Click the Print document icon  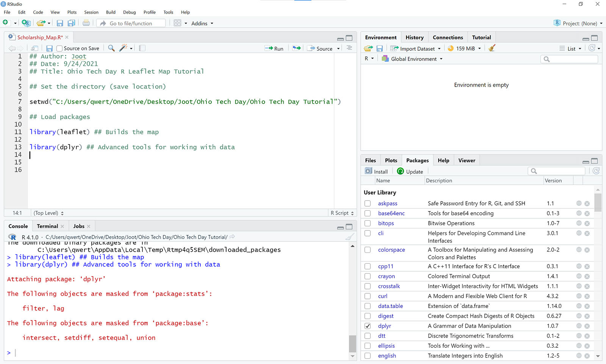[86, 23]
